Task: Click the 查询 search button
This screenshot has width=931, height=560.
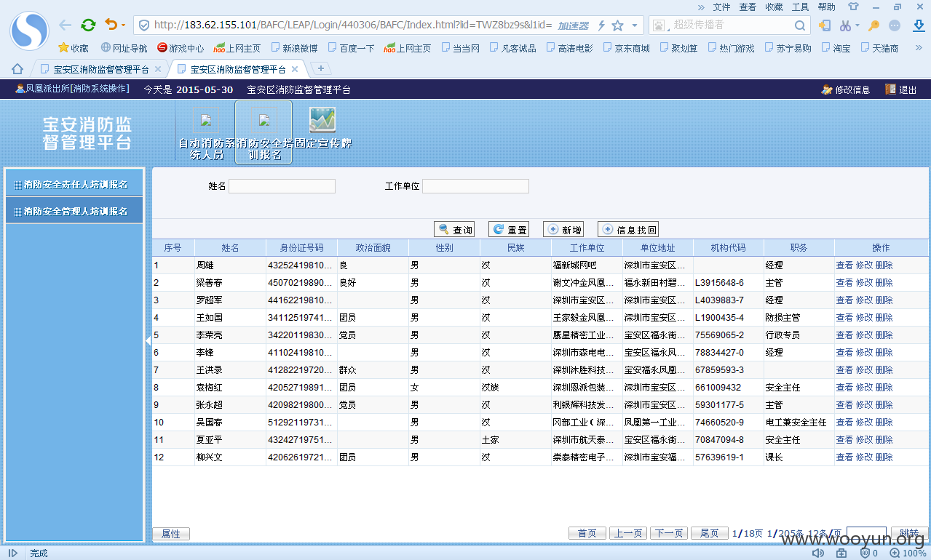Action: click(x=454, y=229)
